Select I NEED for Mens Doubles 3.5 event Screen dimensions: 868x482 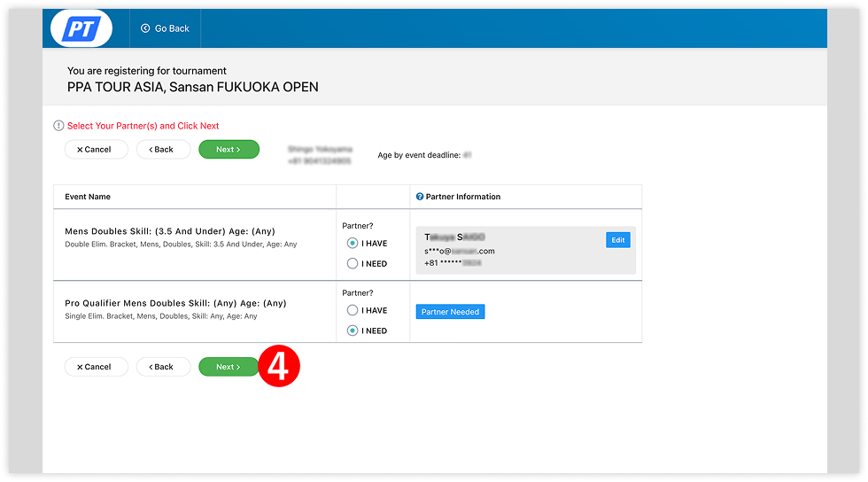pos(353,263)
